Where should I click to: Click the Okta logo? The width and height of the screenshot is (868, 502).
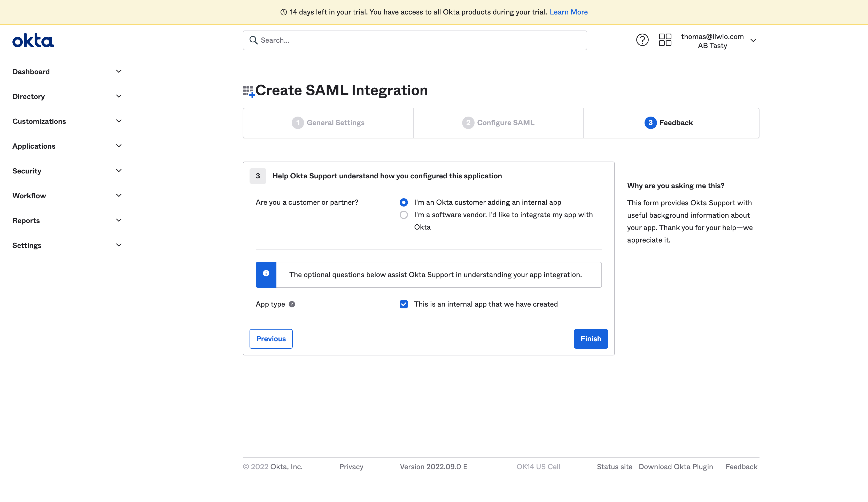(33, 40)
